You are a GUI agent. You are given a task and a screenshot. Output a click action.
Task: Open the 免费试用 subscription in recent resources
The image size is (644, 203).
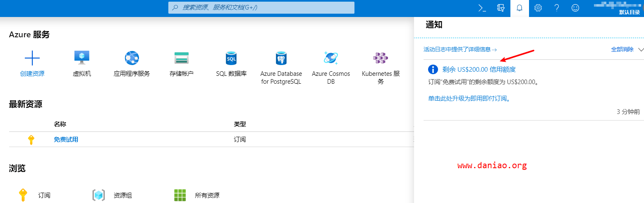pos(66,140)
